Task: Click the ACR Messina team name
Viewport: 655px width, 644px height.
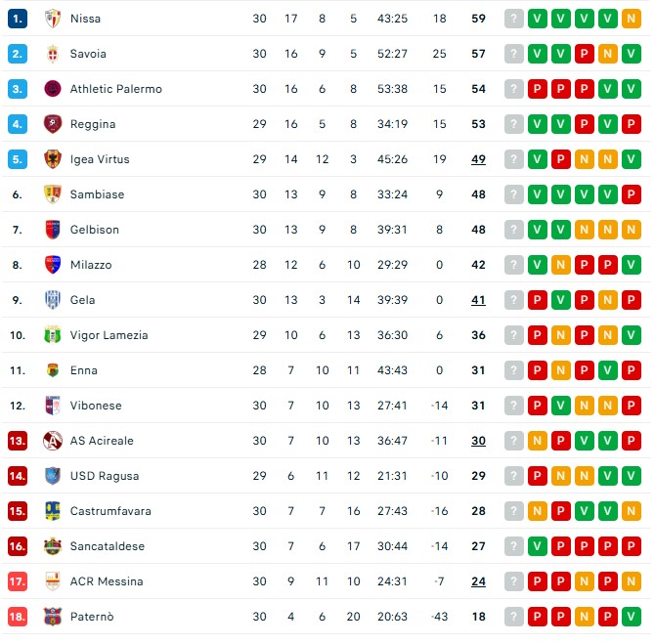Action: click(107, 581)
